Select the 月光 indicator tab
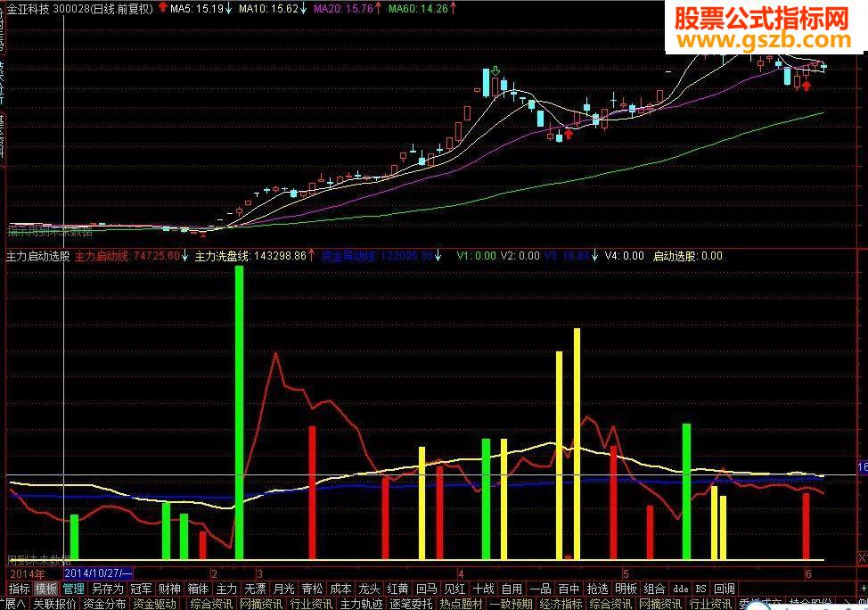This screenshot has height=610, width=868. point(284,589)
